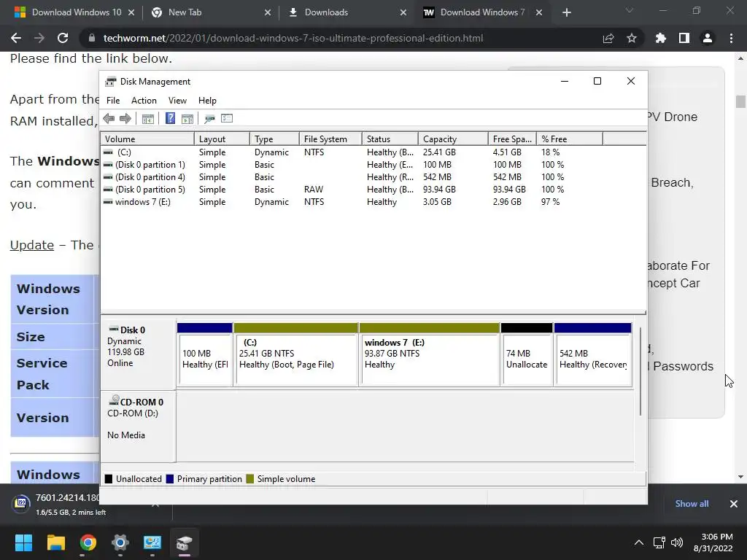This screenshot has width=747, height=560.
Task: Click Show/Hide Console Tree toolbar icon
Action: 147,119
